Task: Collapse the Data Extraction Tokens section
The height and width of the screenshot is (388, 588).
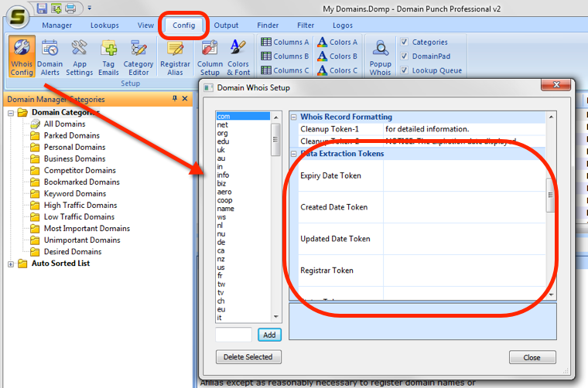Action: [294, 154]
